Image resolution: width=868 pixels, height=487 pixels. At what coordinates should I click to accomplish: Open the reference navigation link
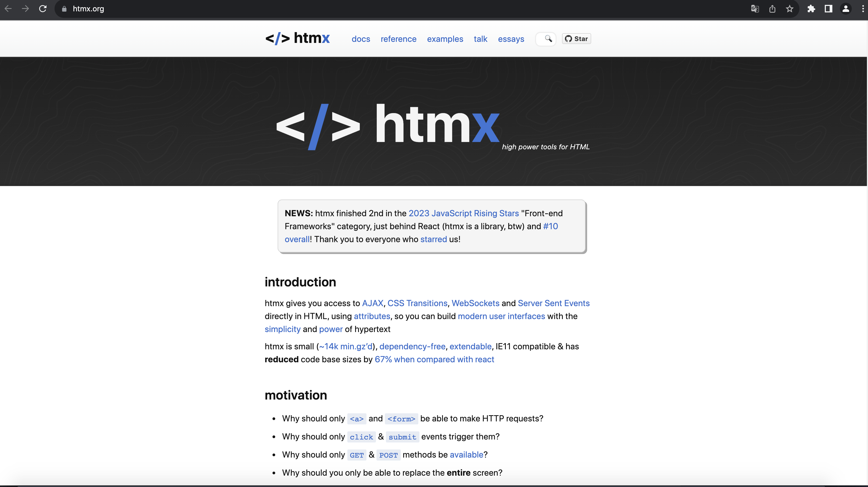(x=398, y=39)
